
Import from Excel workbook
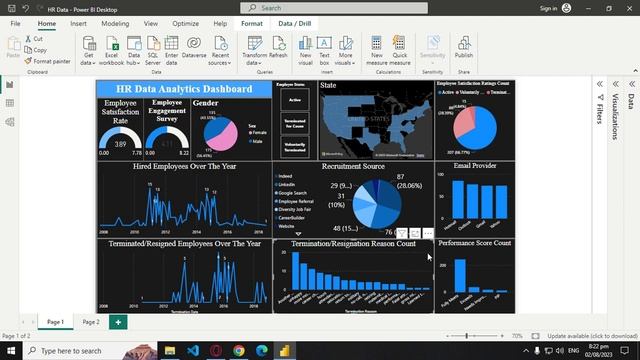(x=111, y=51)
